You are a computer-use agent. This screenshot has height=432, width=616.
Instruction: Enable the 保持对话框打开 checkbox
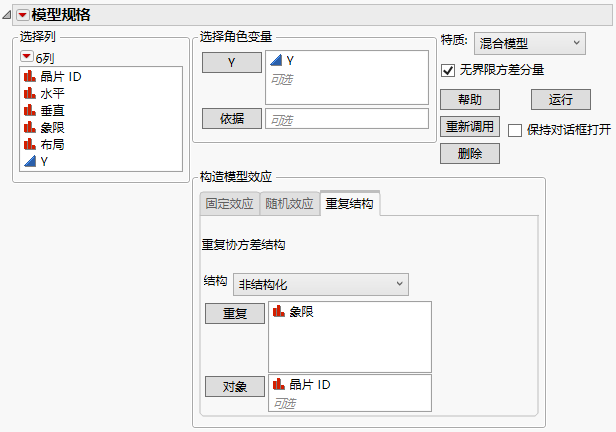click(515, 130)
